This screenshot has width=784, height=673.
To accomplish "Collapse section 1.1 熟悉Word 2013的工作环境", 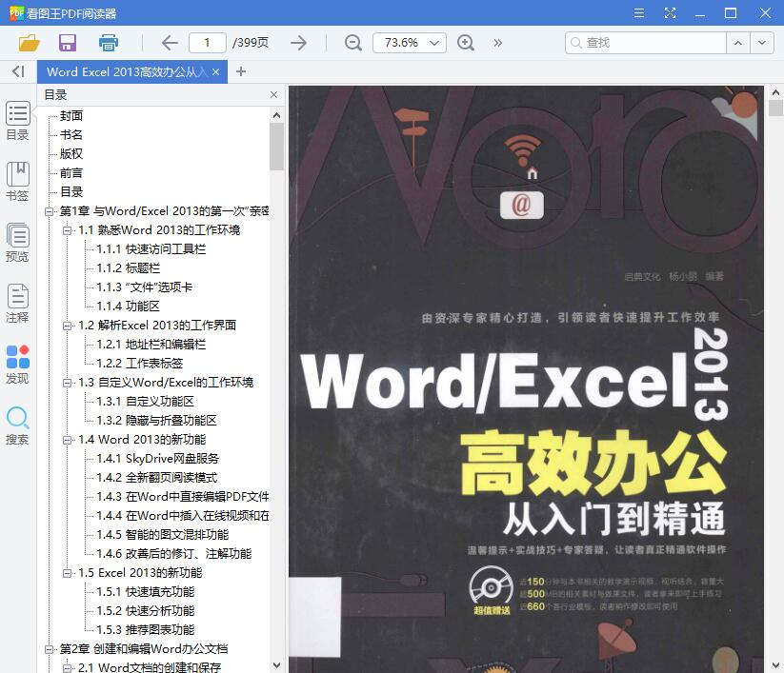I will (67, 230).
